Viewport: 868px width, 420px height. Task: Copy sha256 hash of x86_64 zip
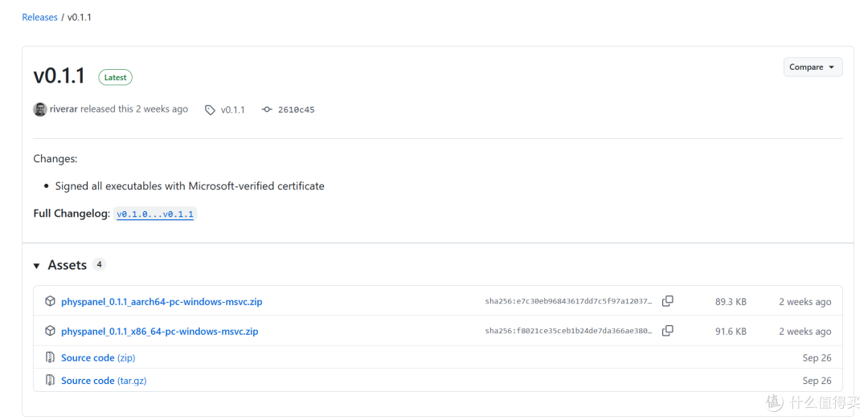click(x=668, y=331)
